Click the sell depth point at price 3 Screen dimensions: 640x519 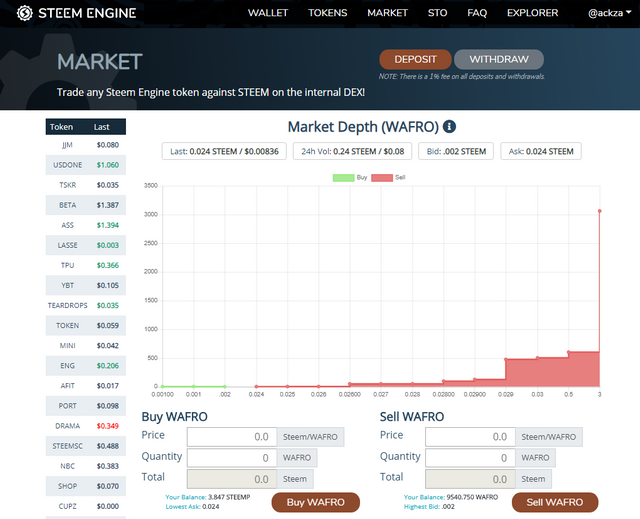click(600, 211)
